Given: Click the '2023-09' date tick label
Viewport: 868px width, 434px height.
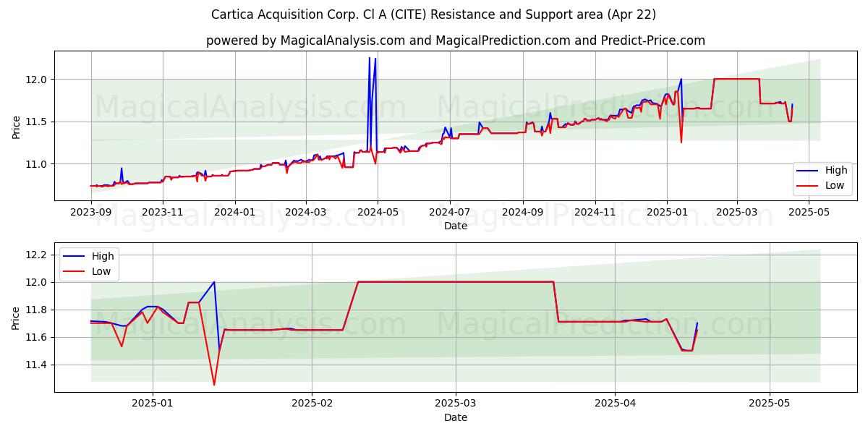Looking at the screenshot, I should click(x=91, y=213).
